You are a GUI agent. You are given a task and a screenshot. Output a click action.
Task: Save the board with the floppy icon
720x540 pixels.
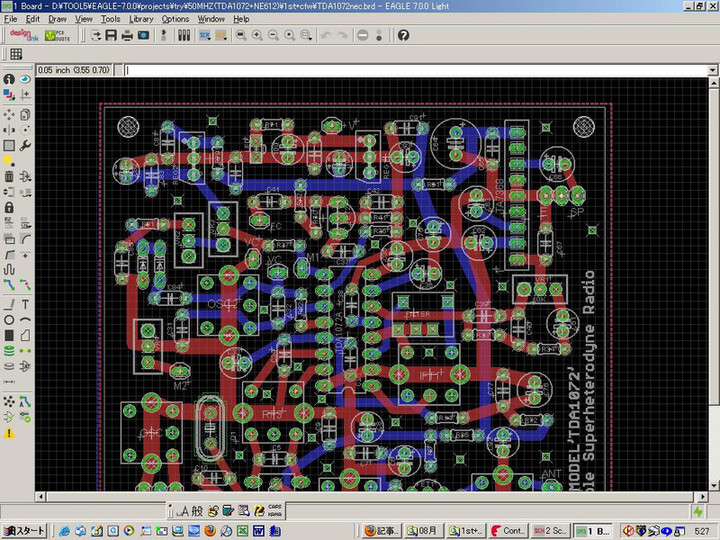coord(111,35)
